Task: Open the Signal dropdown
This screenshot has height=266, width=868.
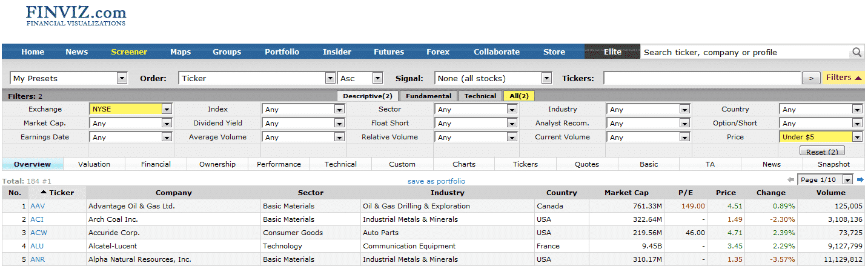Action: click(494, 78)
